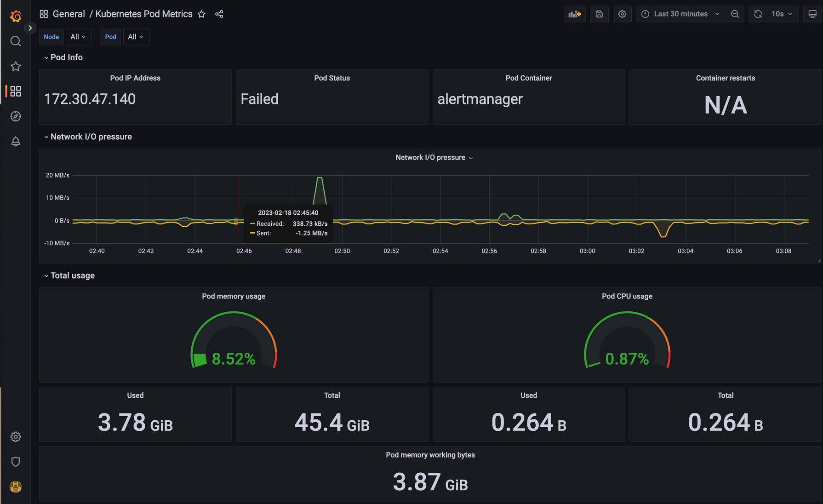Collapse the Network I/O pressure row
This screenshot has height=504, width=823.
click(x=88, y=137)
